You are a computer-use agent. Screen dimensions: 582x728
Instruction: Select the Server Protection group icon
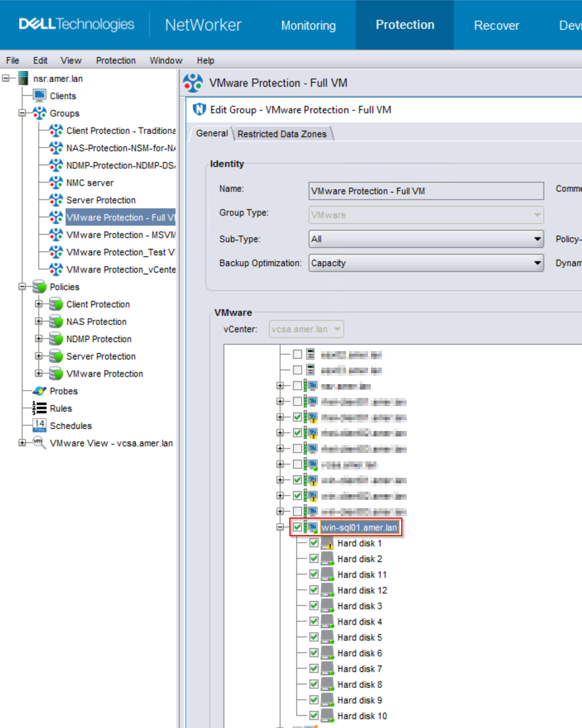pos(55,199)
